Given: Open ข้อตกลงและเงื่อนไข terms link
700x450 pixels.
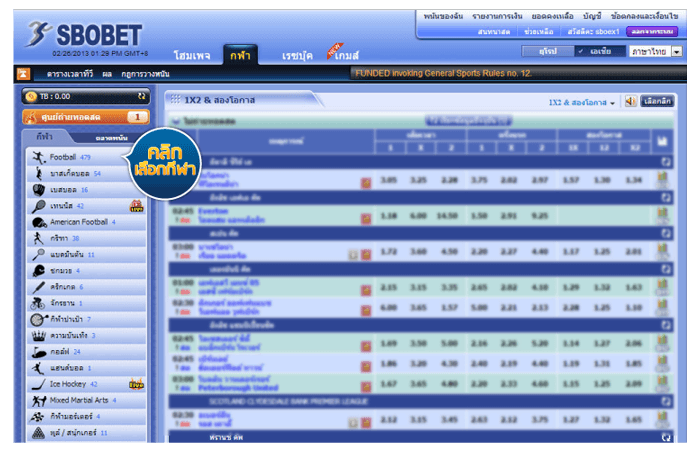Looking at the screenshot, I should (x=644, y=16).
